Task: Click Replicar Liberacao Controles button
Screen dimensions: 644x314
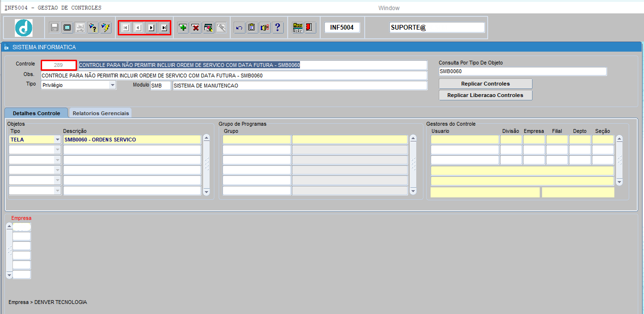Action: pyautogui.click(x=486, y=95)
